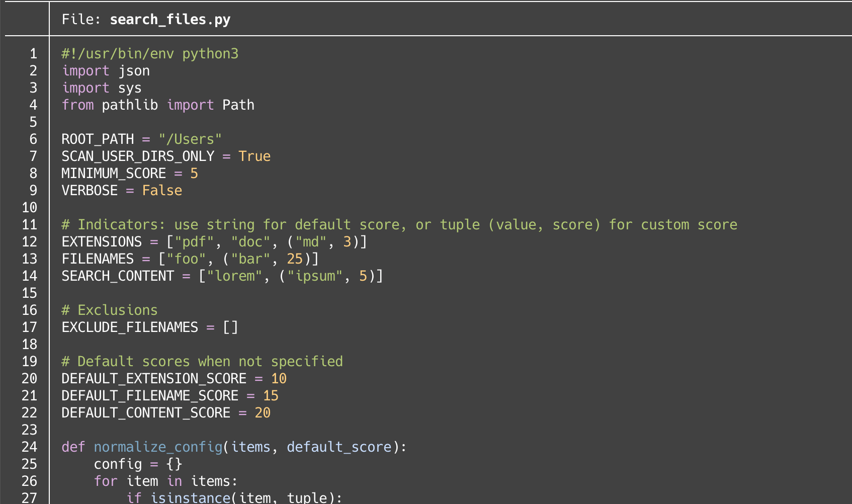Click the default_score parameter
The image size is (852, 504).
pos(339,447)
